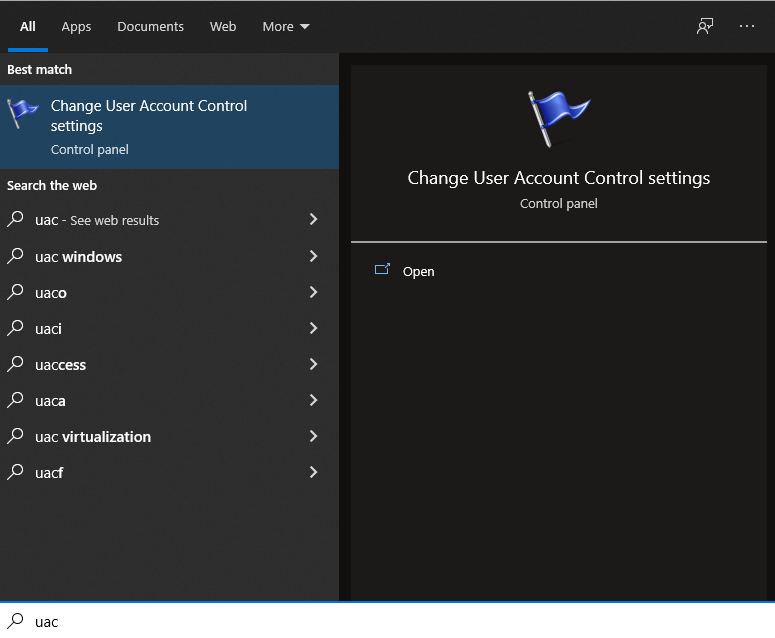Expand arrow for 'uac virtualization' suggestion
The height and width of the screenshot is (638, 775).
click(313, 436)
